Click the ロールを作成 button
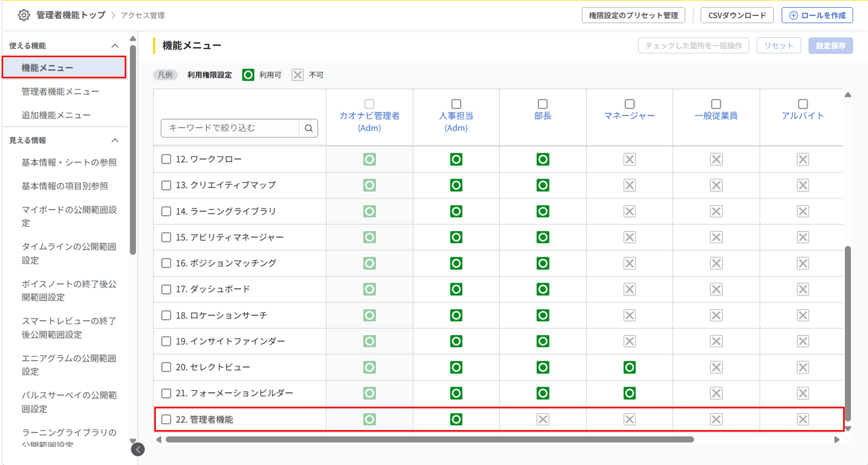Screen dimensions: 868x465 [817, 15]
